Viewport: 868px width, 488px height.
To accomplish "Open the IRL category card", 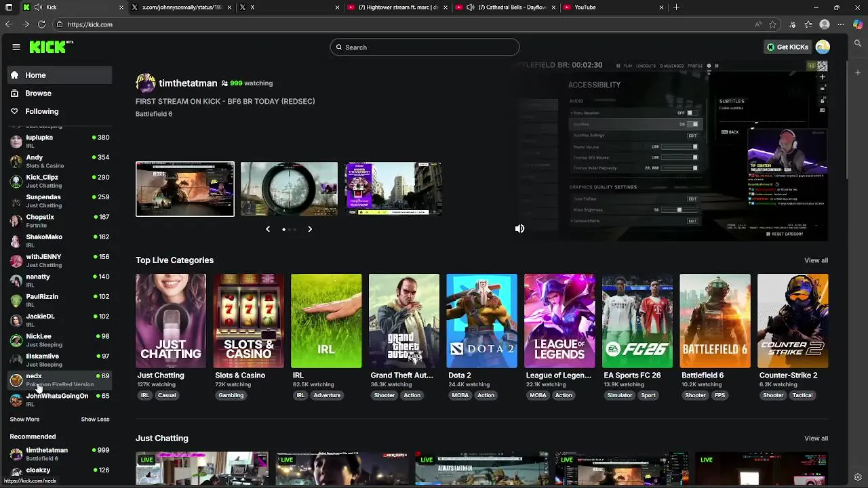I will pos(326,321).
